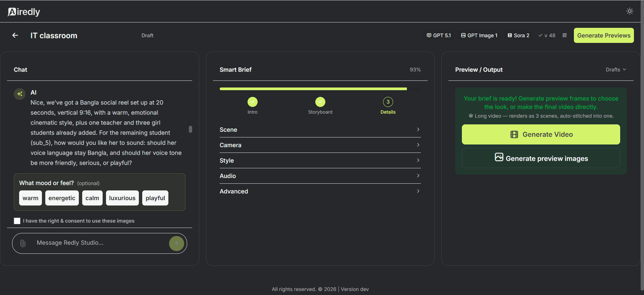Open the v 48 version indicator
This screenshot has height=295, width=644.
pyautogui.click(x=547, y=35)
